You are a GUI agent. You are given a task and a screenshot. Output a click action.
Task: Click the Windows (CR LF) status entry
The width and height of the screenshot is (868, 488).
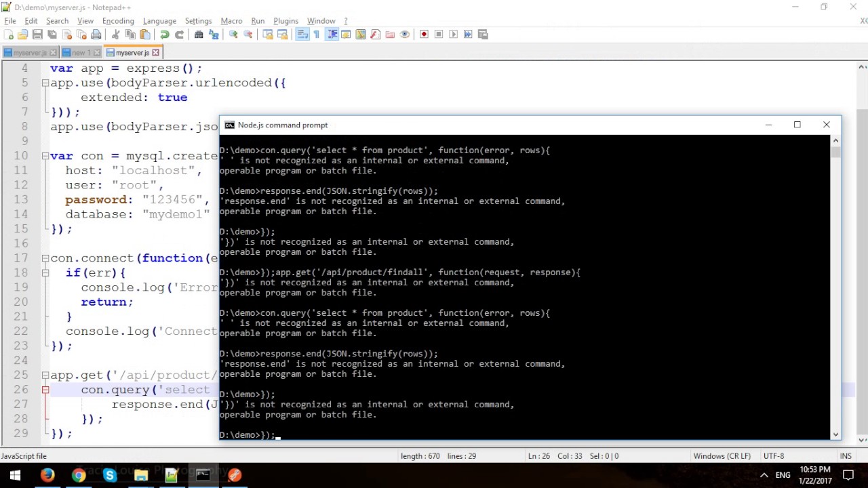(722, 456)
